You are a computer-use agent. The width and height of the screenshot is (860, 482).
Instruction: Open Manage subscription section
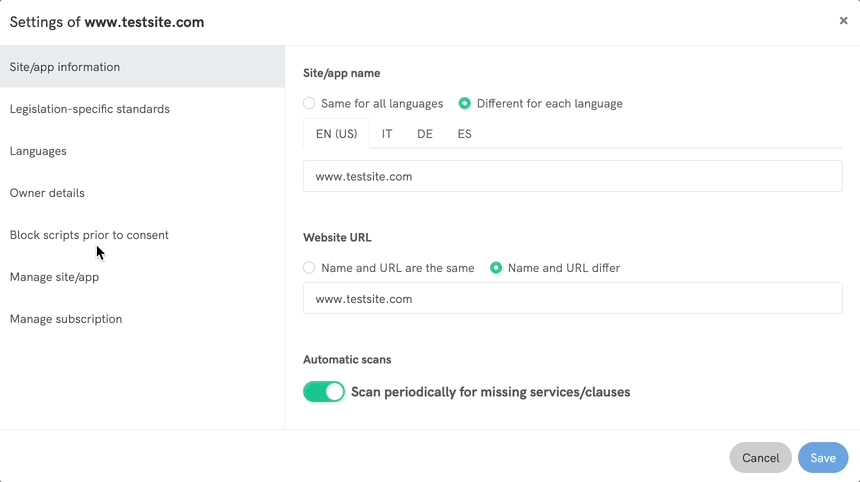66,319
